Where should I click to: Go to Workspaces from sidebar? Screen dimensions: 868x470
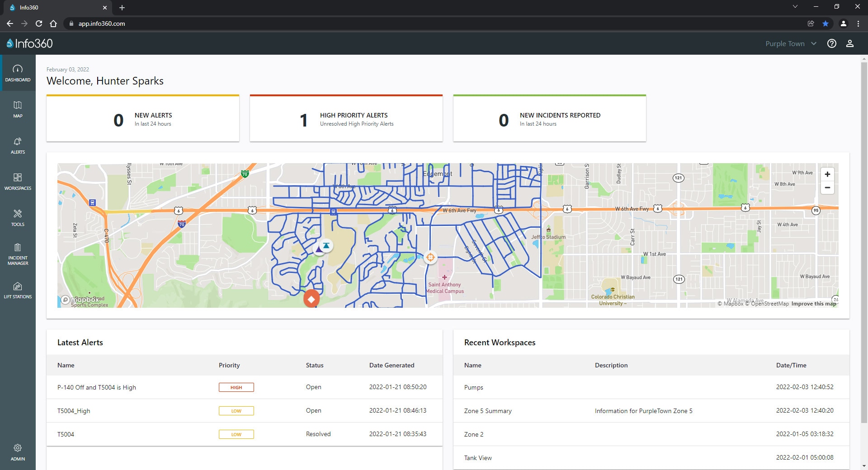pos(18,181)
